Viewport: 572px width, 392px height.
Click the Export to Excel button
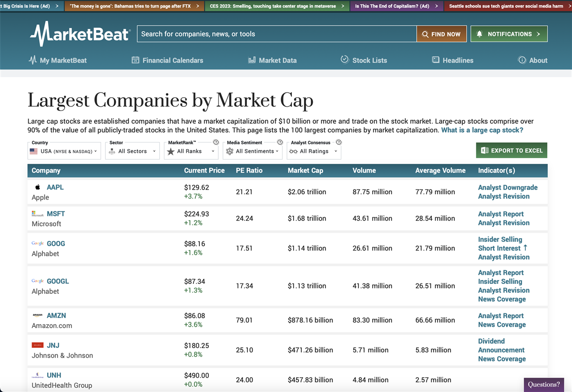[x=511, y=151]
